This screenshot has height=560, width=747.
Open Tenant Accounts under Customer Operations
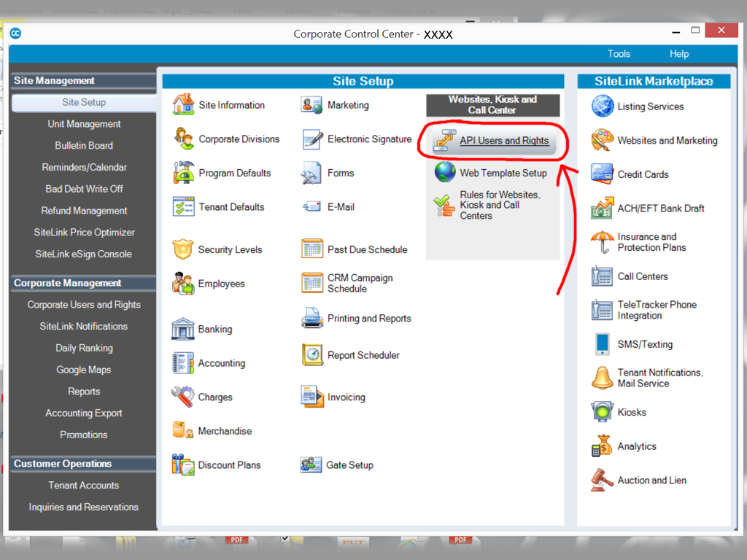point(84,486)
